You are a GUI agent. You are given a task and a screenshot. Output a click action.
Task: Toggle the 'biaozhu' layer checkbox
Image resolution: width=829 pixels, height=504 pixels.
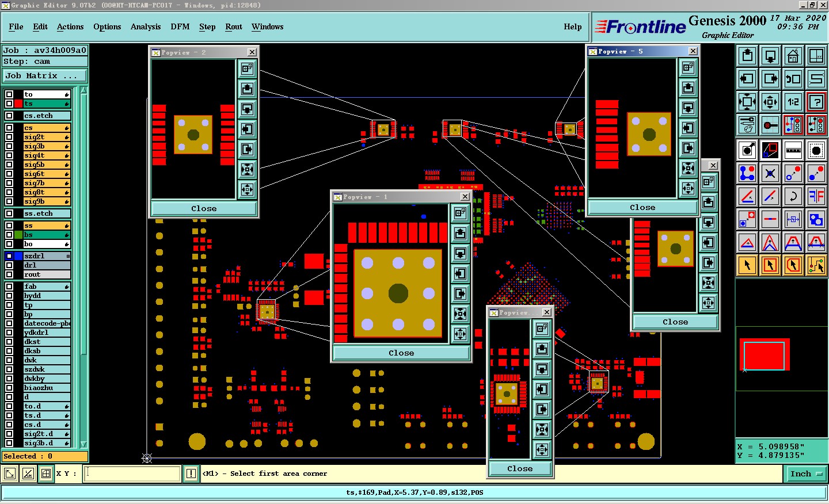[x=9, y=388]
